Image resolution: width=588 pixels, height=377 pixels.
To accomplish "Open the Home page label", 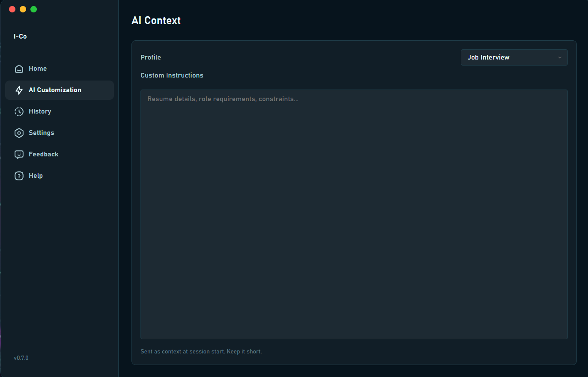I will [x=38, y=69].
